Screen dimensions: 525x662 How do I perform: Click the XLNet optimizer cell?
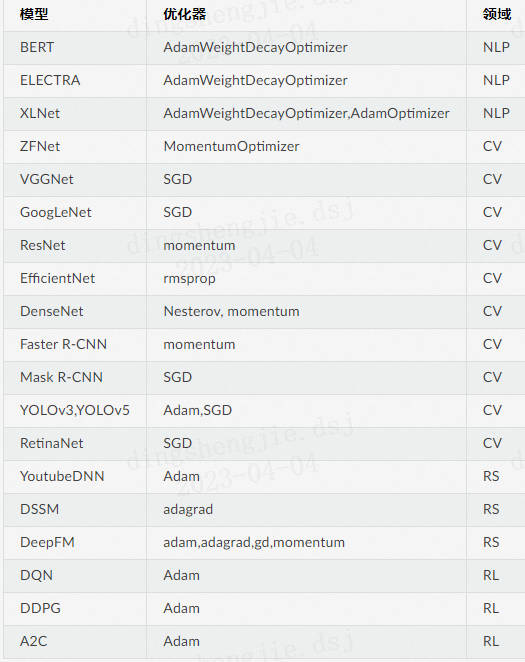306,113
